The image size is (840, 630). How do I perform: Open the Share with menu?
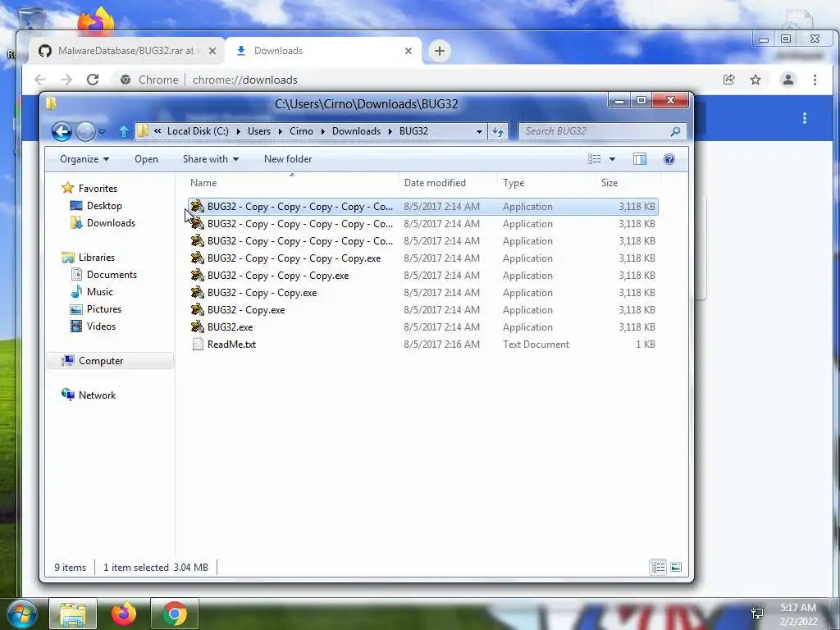pos(211,159)
